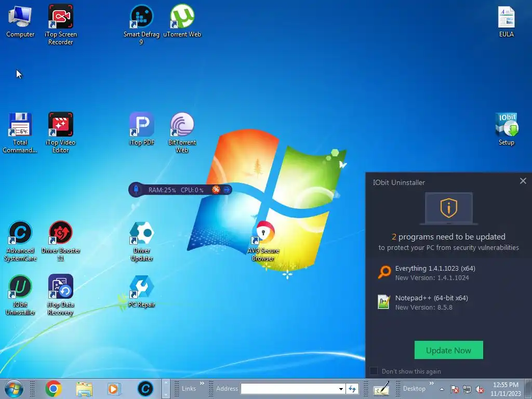Select the Smart Defrag 9 shortcut
Image resolution: width=532 pixels, height=399 pixels.
[141, 24]
